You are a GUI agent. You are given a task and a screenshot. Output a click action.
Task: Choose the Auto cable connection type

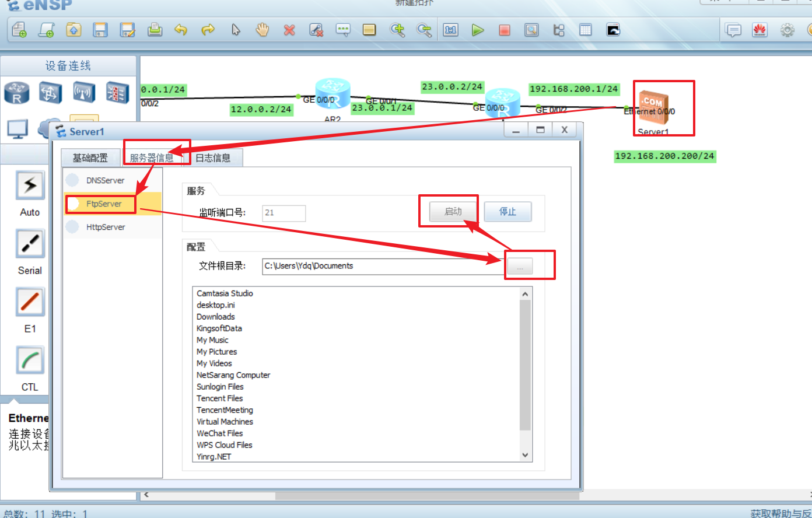[x=30, y=186]
